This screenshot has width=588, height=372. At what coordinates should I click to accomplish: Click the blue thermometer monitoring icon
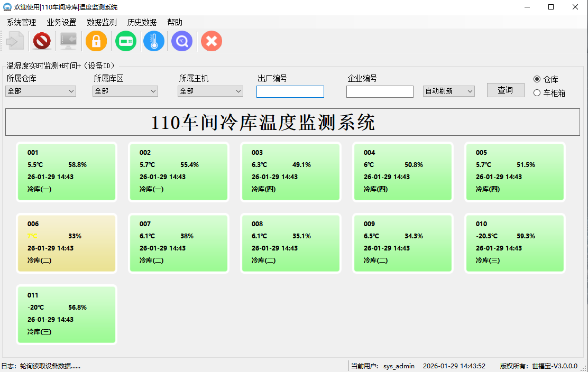pos(154,41)
